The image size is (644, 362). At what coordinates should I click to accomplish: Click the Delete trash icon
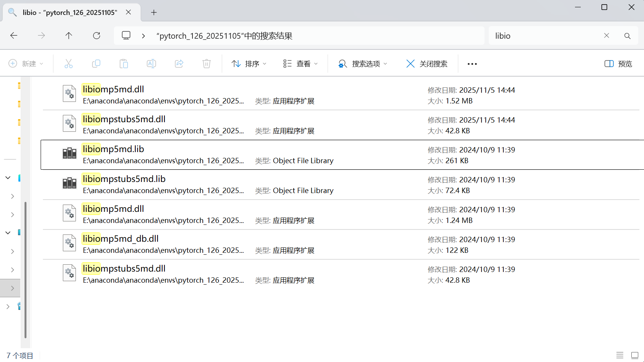point(207,64)
